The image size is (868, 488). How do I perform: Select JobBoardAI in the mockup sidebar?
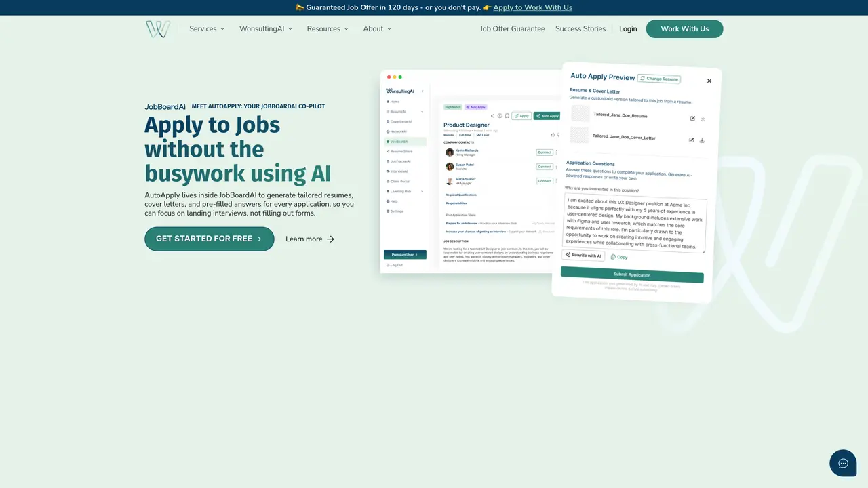405,142
